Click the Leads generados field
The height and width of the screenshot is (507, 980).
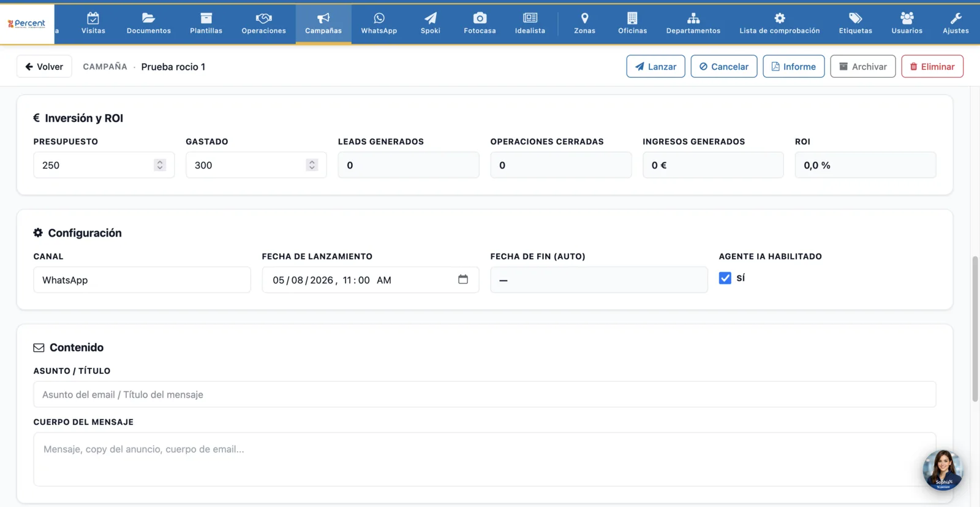(409, 165)
